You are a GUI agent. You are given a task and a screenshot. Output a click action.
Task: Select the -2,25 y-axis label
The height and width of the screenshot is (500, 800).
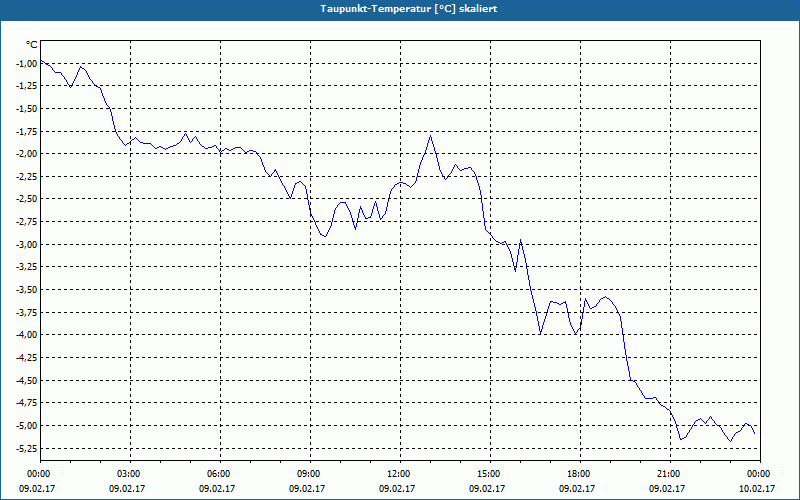[27, 177]
